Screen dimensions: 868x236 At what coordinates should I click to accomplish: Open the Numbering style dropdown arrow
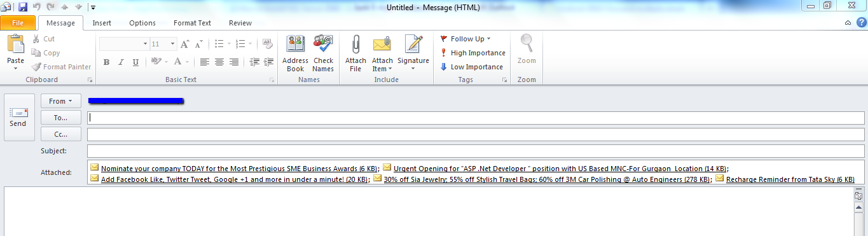pyautogui.click(x=250, y=44)
